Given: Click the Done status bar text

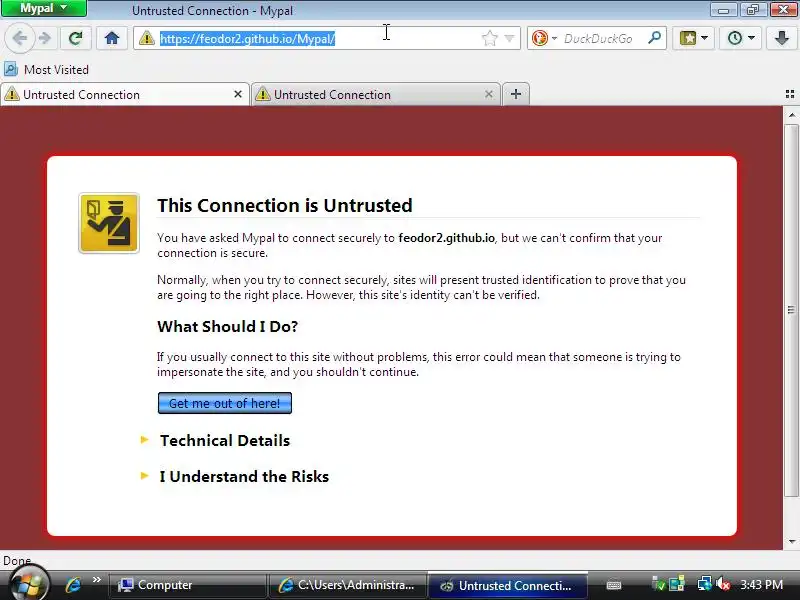Looking at the screenshot, I should click(17, 561).
